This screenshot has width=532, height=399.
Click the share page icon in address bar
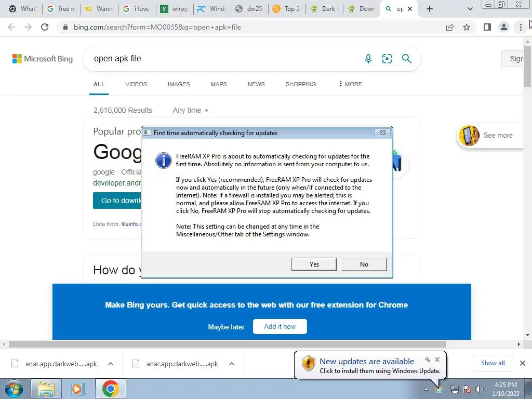click(450, 27)
